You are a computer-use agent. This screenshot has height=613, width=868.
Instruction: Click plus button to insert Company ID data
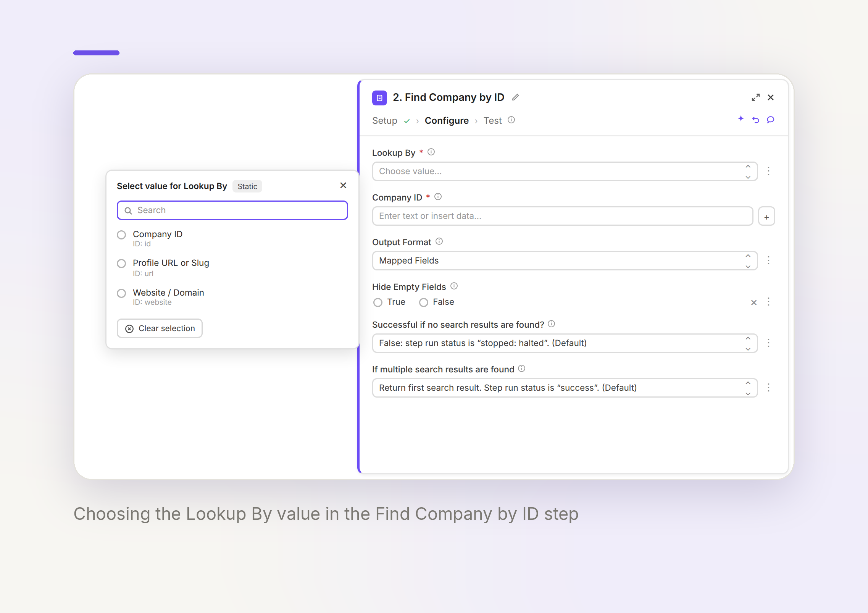pyautogui.click(x=766, y=217)
